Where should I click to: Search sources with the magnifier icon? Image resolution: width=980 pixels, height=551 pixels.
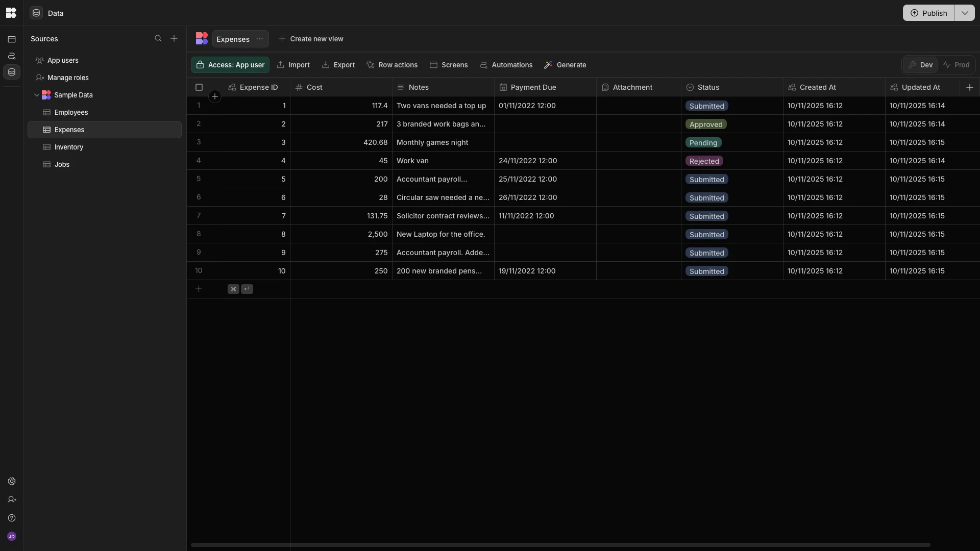(x=158, y=38)
